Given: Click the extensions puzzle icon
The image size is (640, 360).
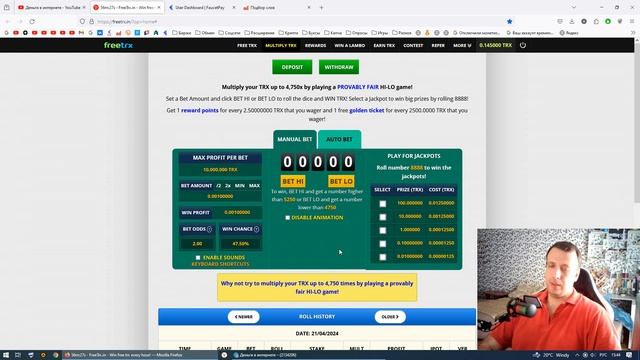Looking at the screenshot, I should tap(596, 21).
